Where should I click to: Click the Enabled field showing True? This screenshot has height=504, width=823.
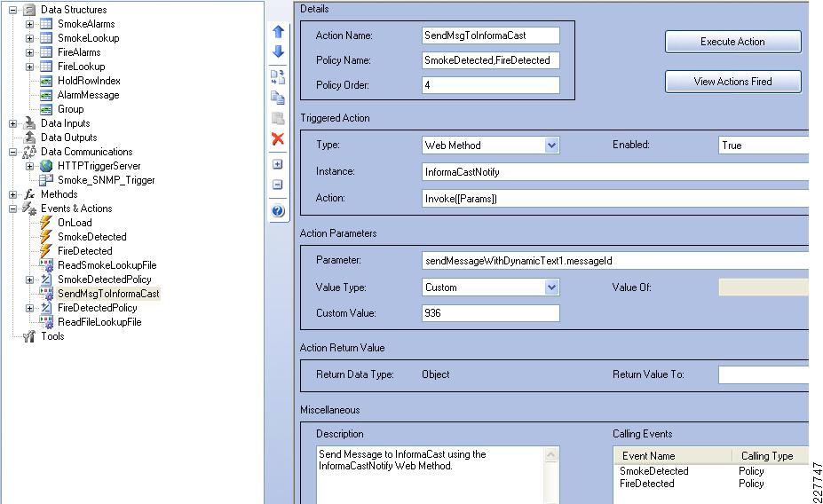[764, 146]
